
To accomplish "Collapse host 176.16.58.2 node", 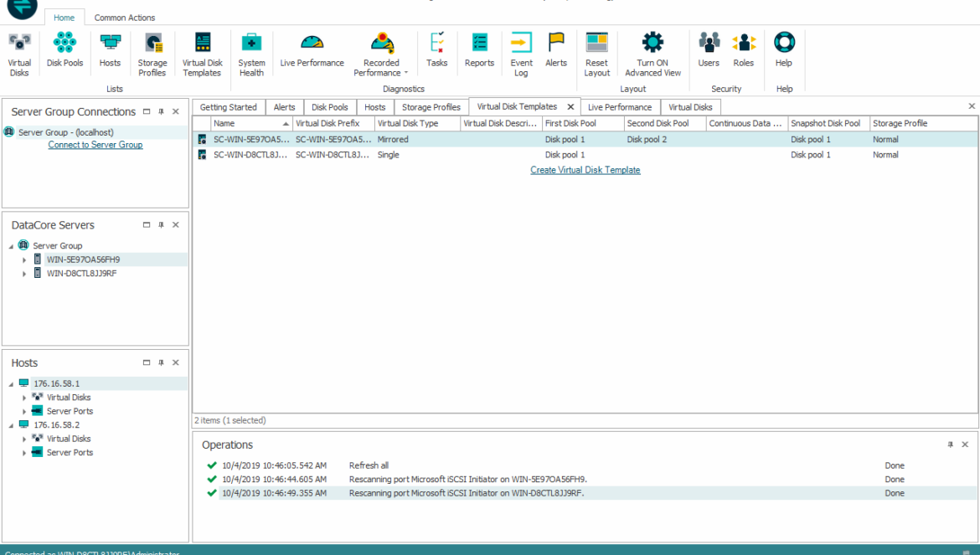I will pyautogui.click(x=11, y=425).
